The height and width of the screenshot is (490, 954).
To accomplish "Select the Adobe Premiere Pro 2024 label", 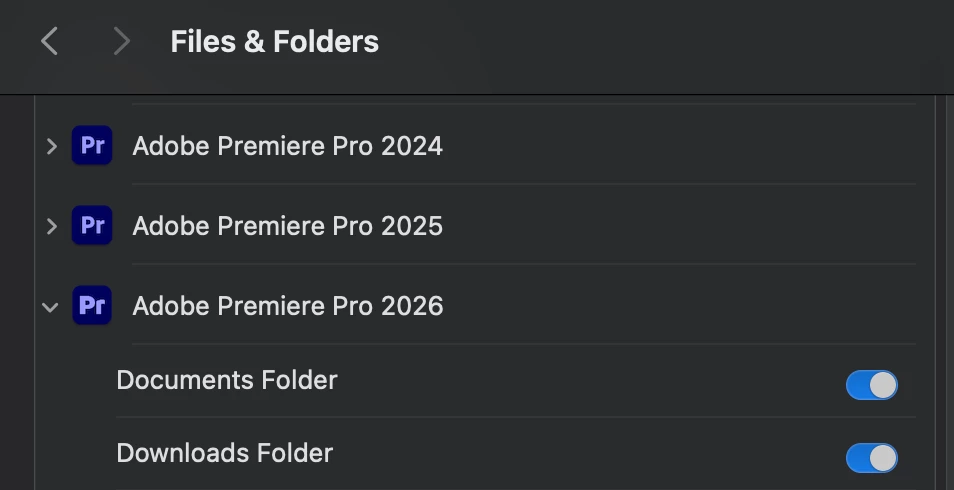I will (287, 146).
